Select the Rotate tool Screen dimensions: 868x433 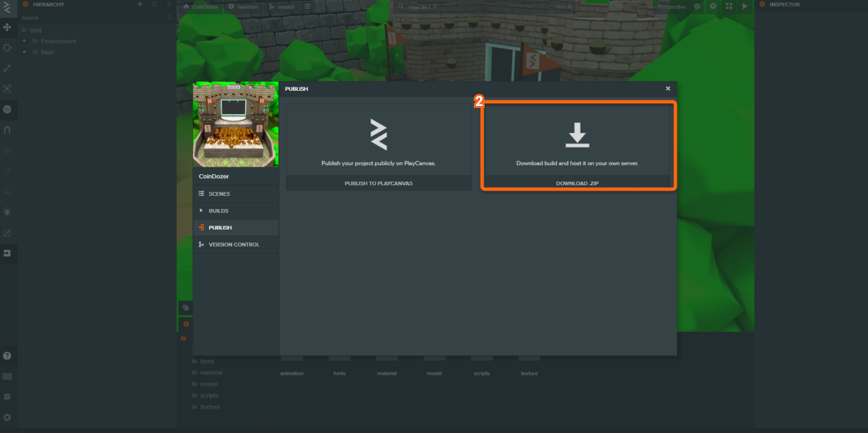[8, 48]
